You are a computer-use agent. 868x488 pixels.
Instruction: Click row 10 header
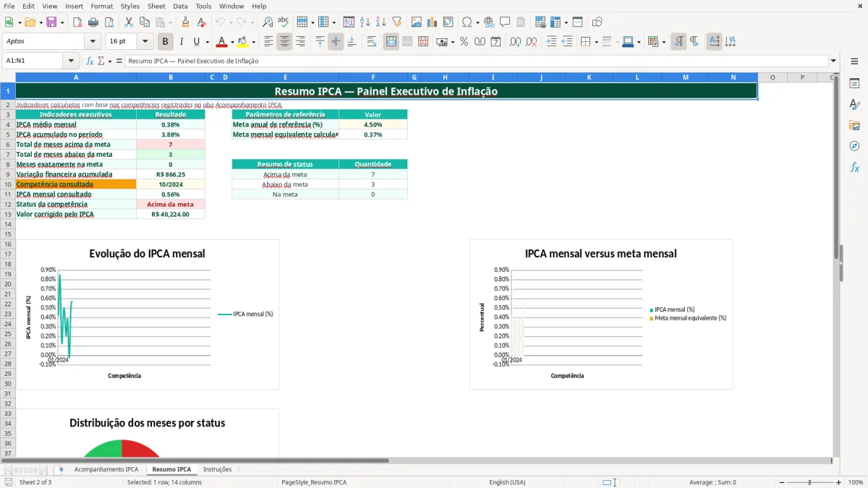click(8, 184)
